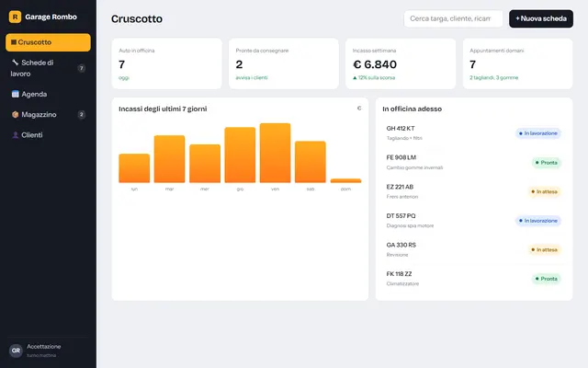Open the EZ 221 AB vehicle row

click(x=474, y=191)
